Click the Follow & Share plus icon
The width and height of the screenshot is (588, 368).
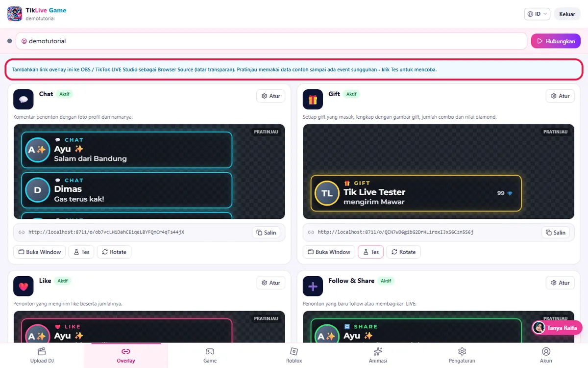pyautogui.click(x=313, y=286)
